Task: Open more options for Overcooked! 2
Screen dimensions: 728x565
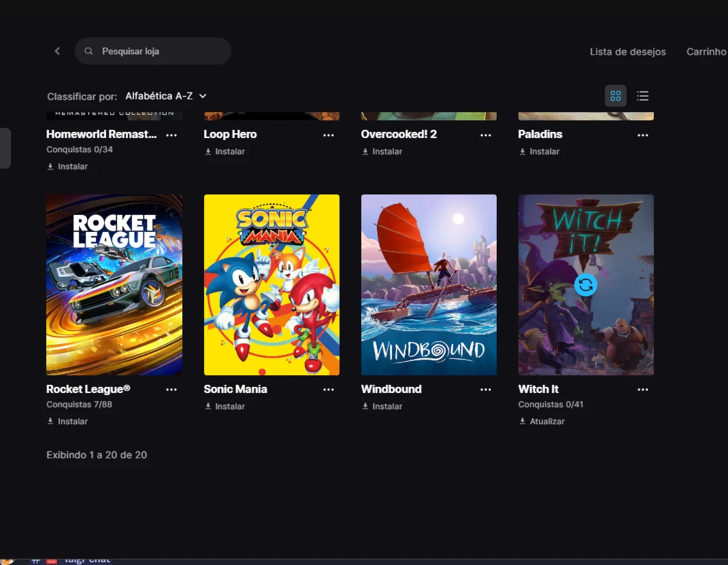Action: point(486,135)
